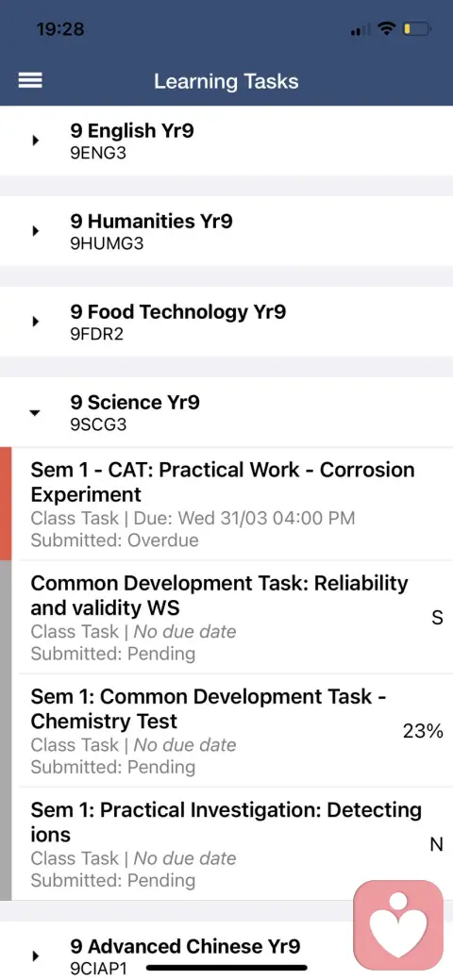Tap the N grade for Detecting ions

[436, 844]
